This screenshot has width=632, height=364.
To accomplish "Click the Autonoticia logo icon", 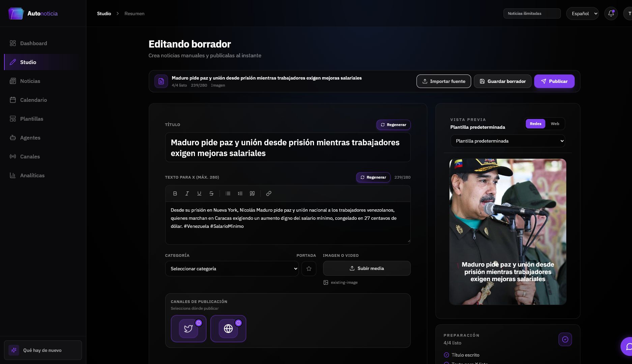I will 16,13.
